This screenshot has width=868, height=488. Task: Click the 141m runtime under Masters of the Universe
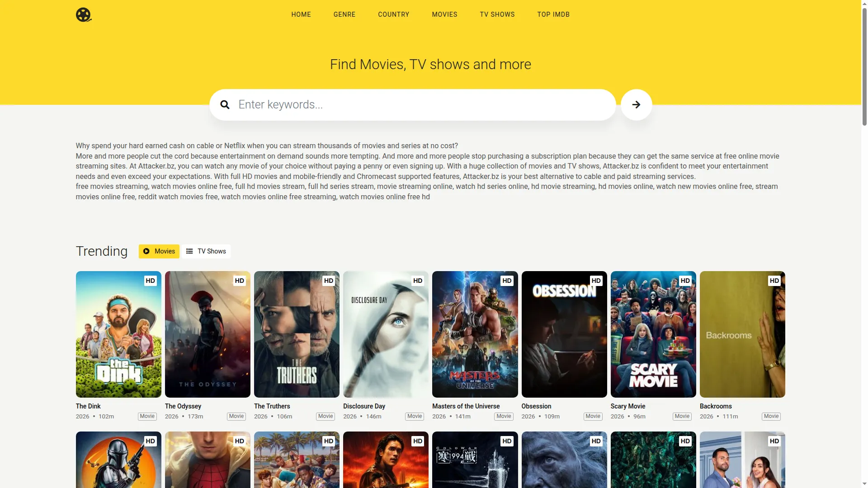click(462, 417)
